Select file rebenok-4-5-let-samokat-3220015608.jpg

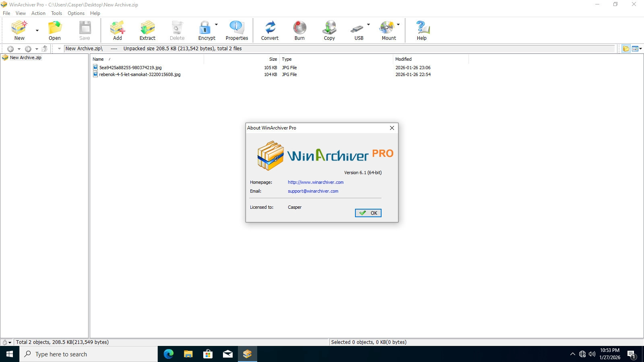pos(140,74)
